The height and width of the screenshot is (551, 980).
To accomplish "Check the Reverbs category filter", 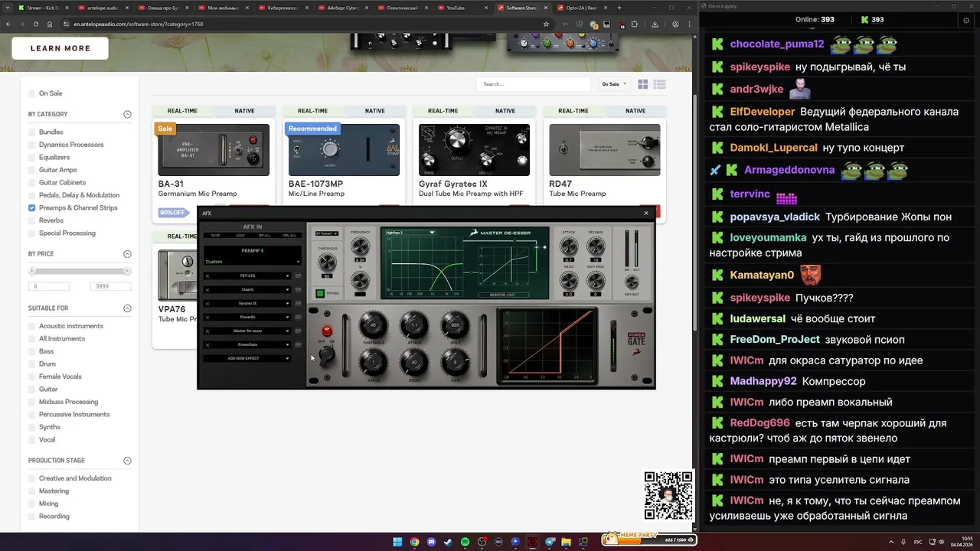I will tap(31, 220).
